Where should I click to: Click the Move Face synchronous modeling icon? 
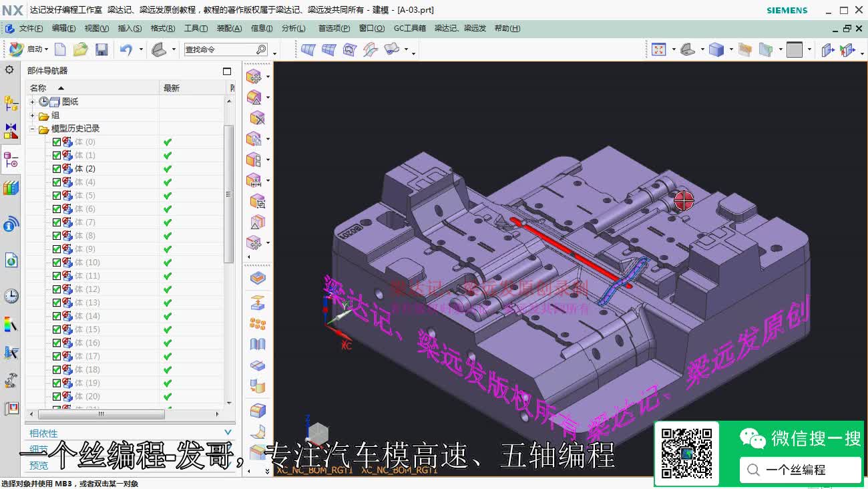[x=254, y=77]
